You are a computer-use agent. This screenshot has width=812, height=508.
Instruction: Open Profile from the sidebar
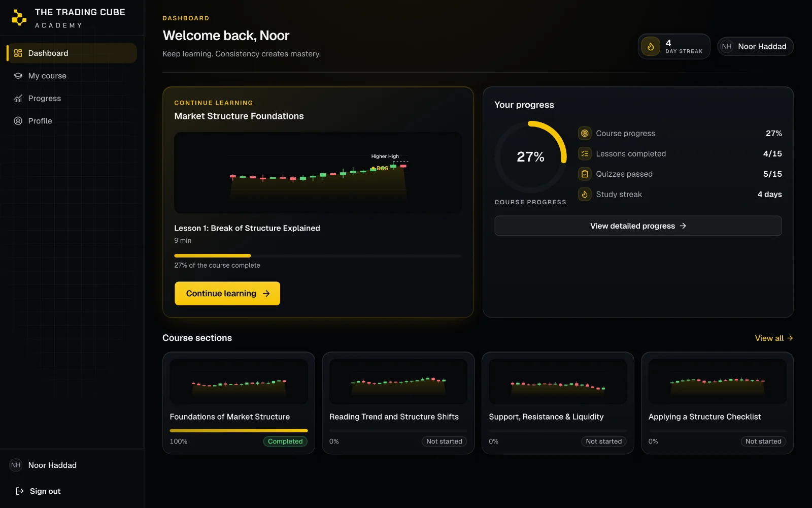72,121
